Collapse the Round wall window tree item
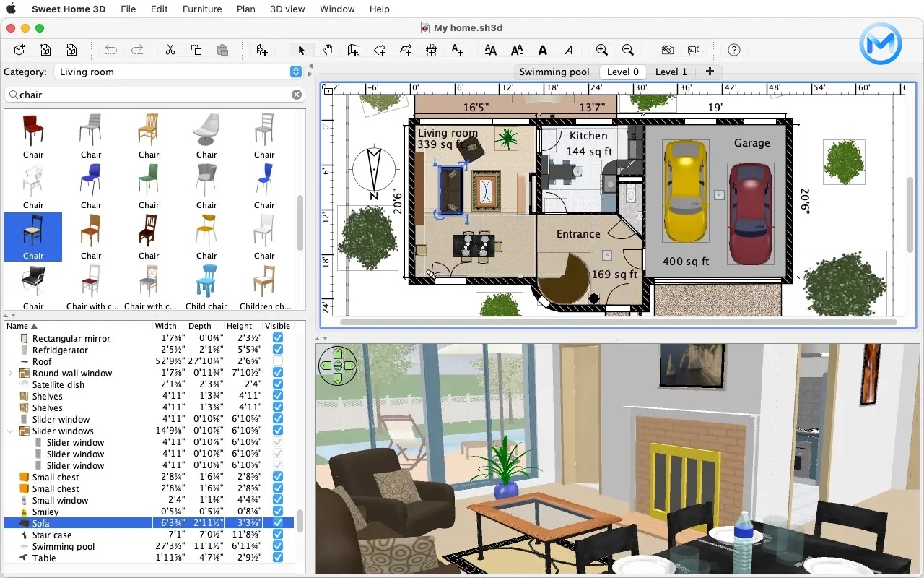This screenshot has width=924, height=578. tap(10, 373)
